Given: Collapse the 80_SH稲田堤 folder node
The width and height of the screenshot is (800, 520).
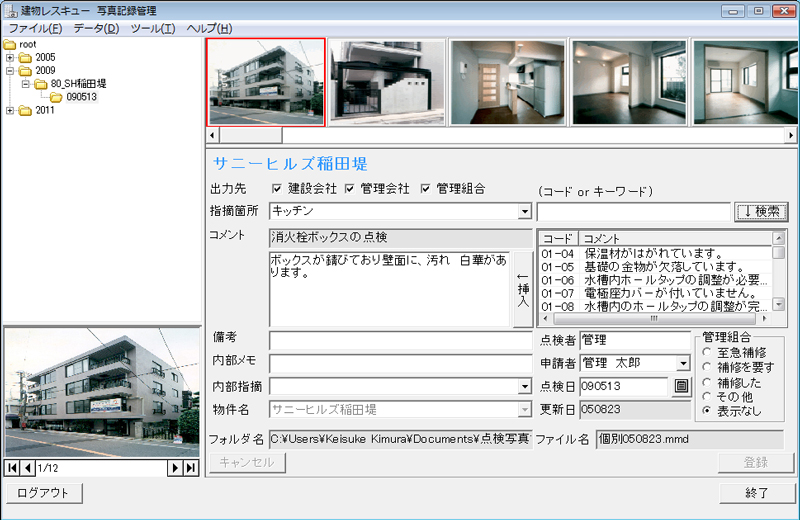Looking at the screenshot, I should (26, 84).
